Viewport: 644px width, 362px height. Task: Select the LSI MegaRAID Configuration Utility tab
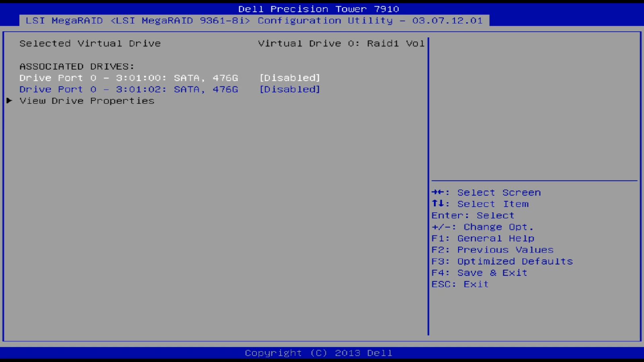pos(254,21)
